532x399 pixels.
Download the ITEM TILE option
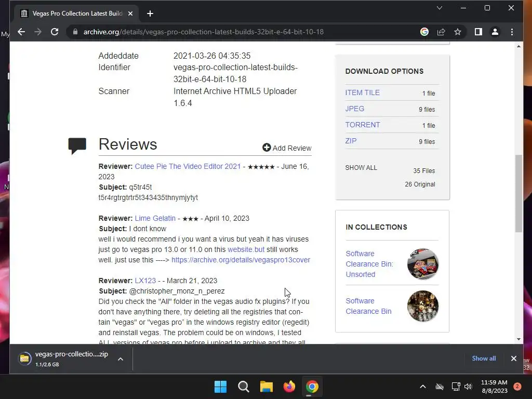point(362,92)
